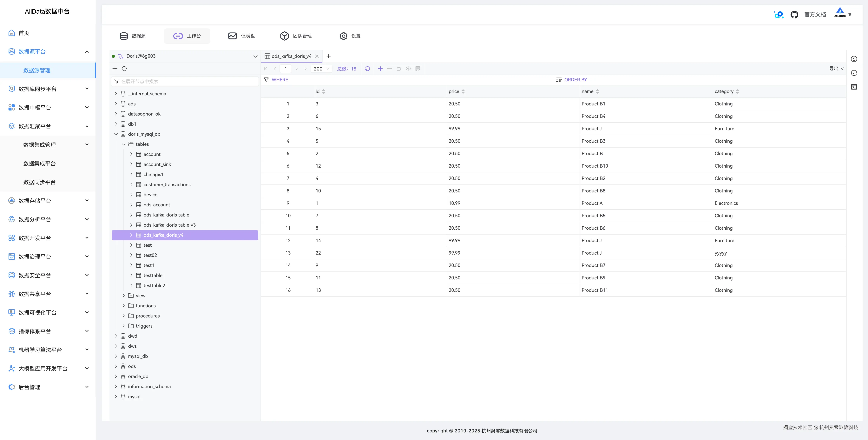The image size is (868, 440).
Task: Open the Doris@8g003 connection dropdown
Action: (x=255, y=56)
